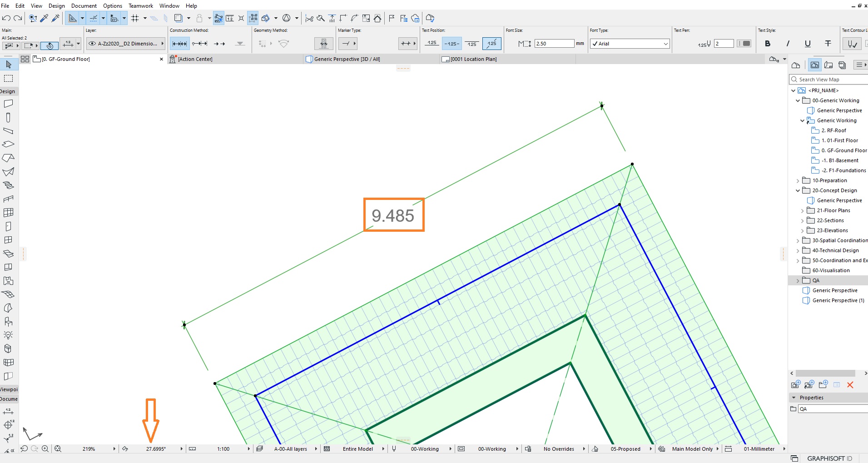The image size is (868, 463).
Task: Toggle the layer visibility eye icon
Action: (x=92, y=44)
